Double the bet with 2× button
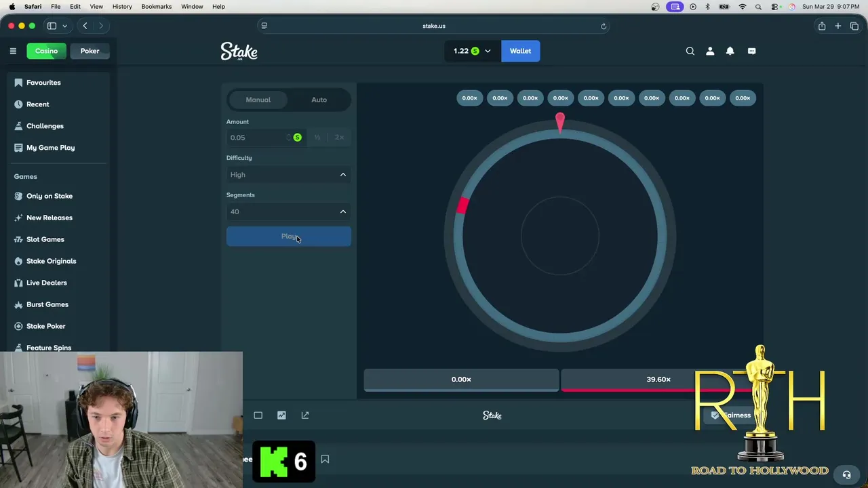The image size is (868, 488). pyautogui.click(x=339, y=138)
